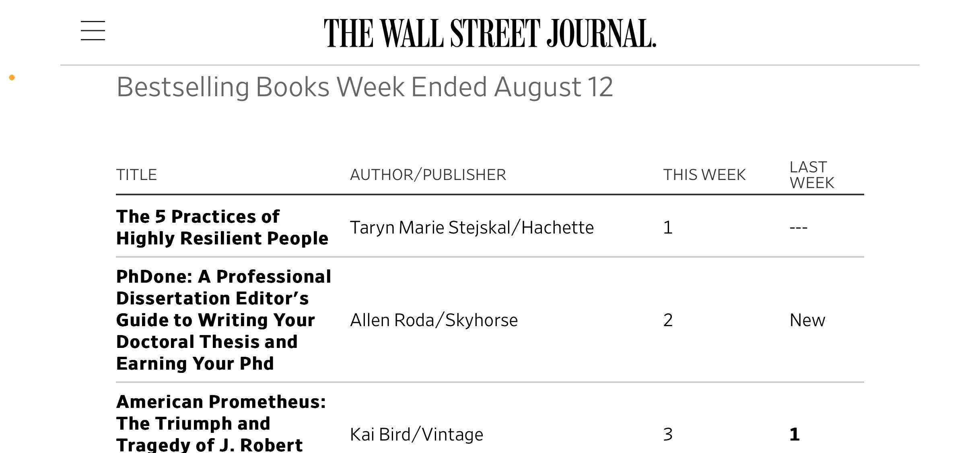Click author Kai Bird/Vintage
Screen dimensions: 980x453
[417, 434]
